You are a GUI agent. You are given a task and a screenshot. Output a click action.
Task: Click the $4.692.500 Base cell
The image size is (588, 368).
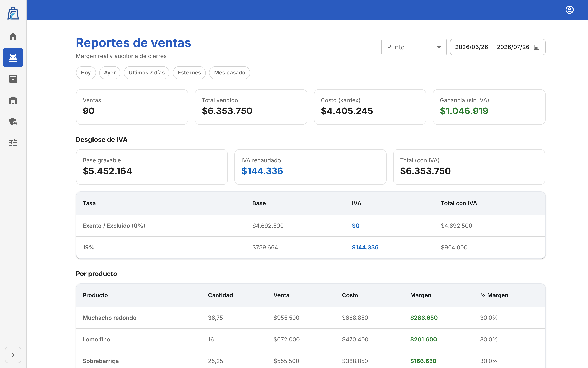point(268,226)
